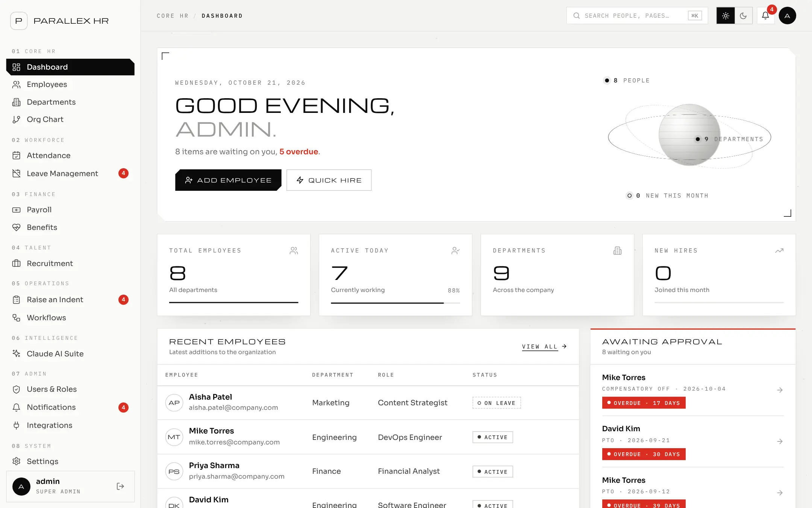Click Core HR breadcrumb link
This screenshot has width=812, height=508.
(173, 16)
